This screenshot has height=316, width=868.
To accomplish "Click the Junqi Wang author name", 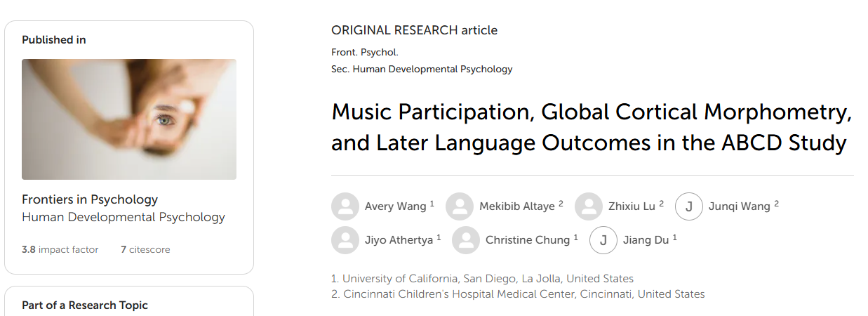I will (740, 206).
